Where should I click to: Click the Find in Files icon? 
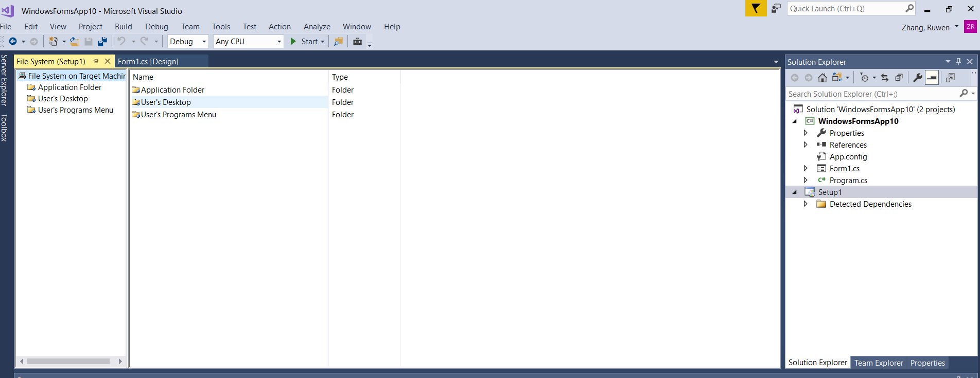(x=338, y=42)
